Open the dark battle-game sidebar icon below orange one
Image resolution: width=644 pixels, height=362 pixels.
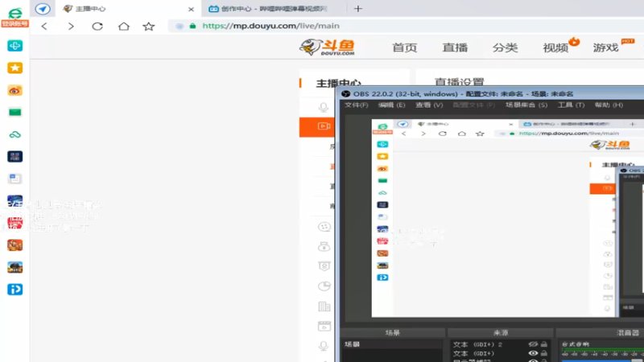click(x=14, y=267)
